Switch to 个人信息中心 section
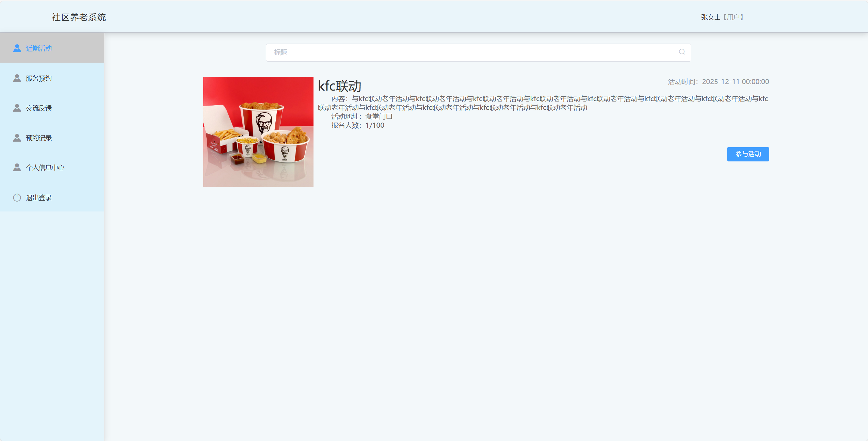 [x=45, y=167]
